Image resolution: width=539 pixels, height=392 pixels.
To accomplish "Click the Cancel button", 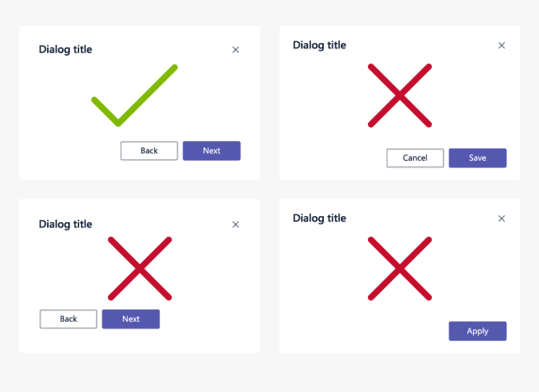I will (416, 158).
